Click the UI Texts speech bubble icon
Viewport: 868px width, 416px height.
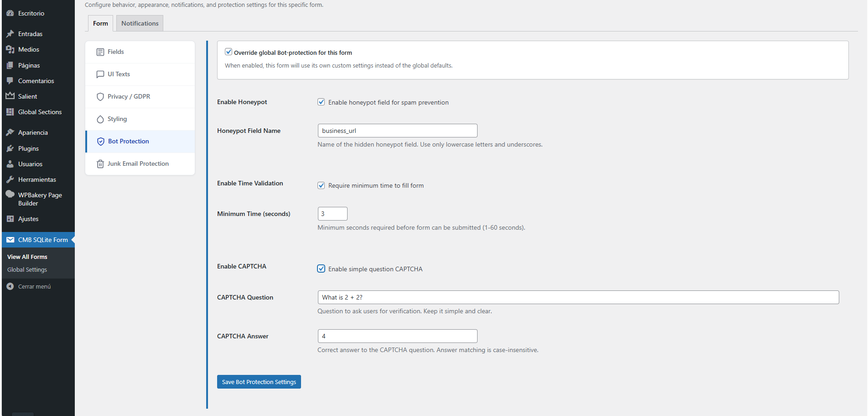[100, 74]
